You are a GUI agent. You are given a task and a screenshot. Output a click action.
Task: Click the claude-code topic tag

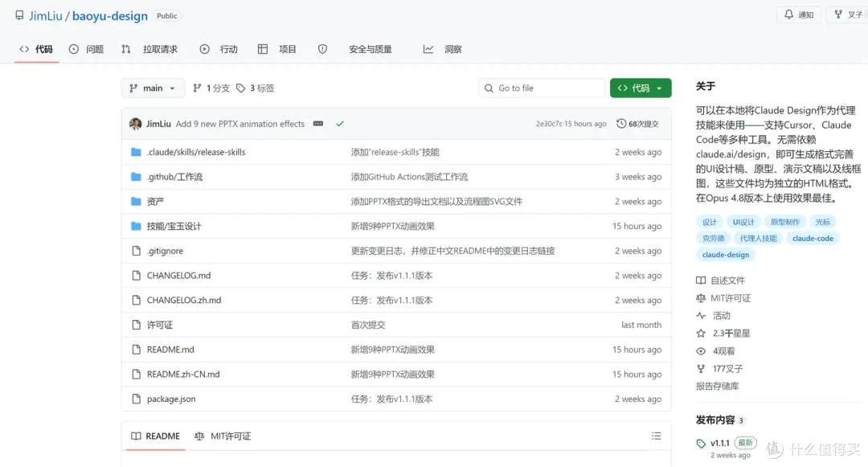pyautogui.click(x=813, y=239)
